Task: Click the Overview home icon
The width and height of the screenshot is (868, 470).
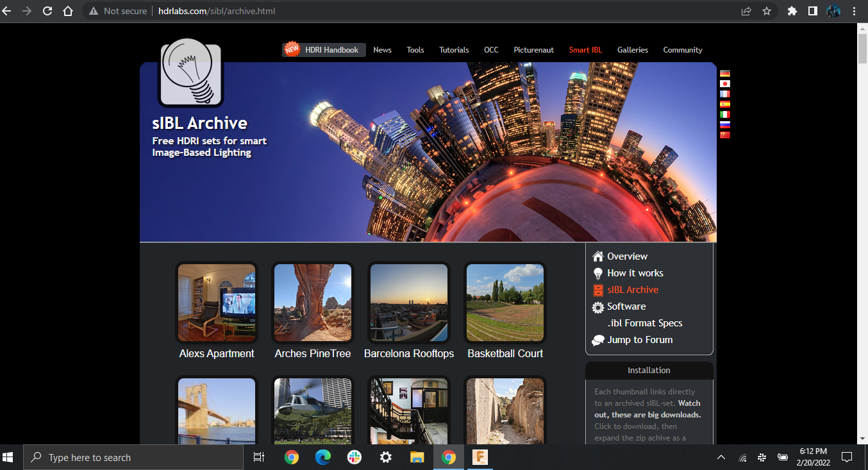Action: tap(597, 256)
